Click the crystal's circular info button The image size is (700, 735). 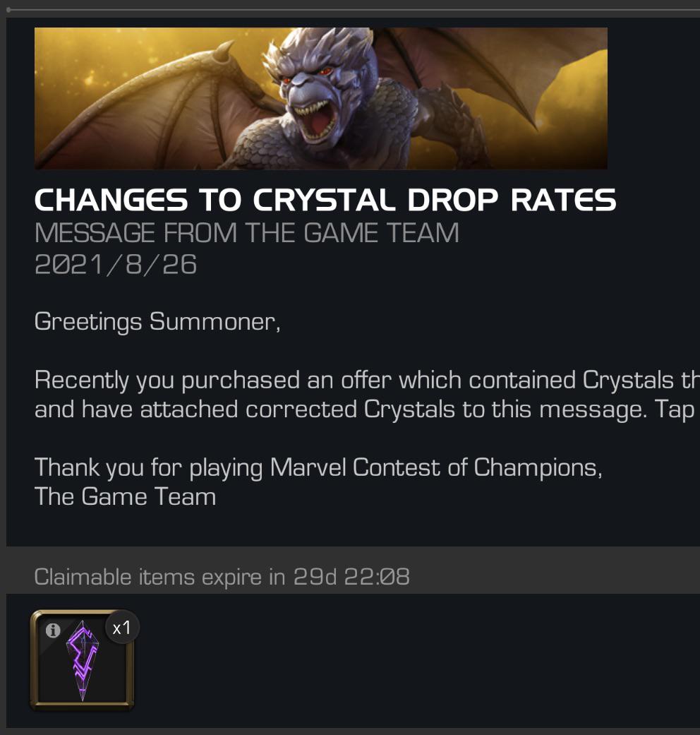[53, 631]
